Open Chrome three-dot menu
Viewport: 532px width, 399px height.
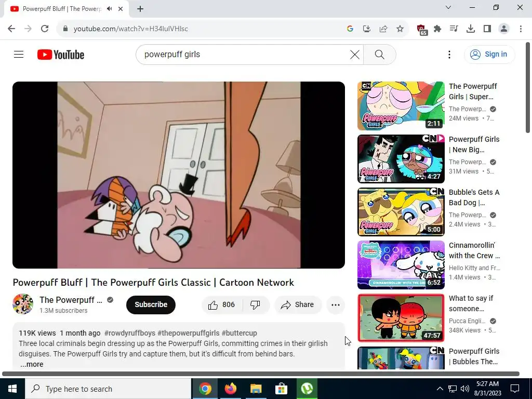tap(521, 29)
